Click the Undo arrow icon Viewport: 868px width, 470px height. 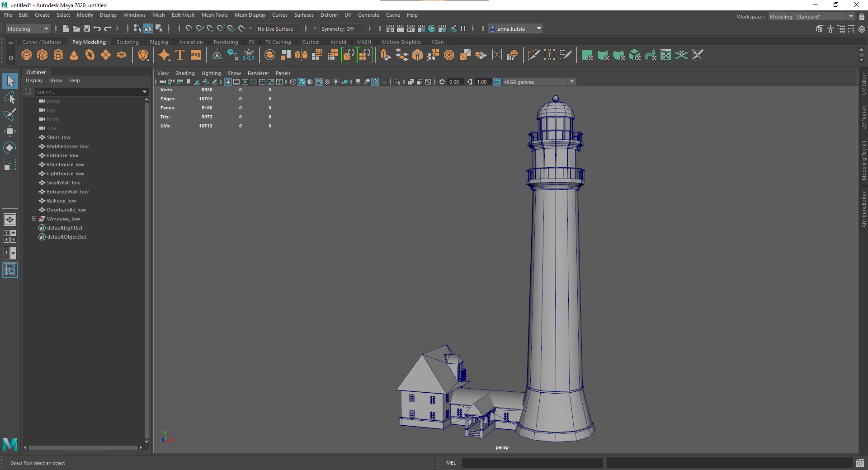[97, 28]
